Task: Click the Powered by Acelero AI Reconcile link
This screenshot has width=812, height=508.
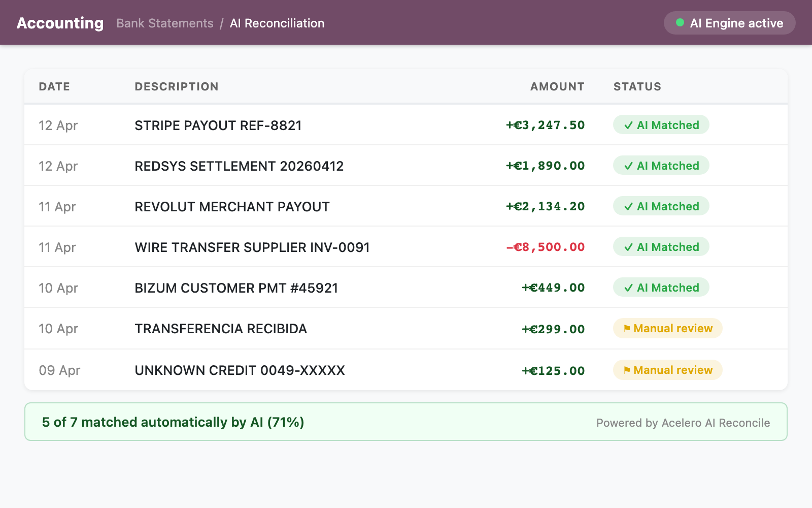Action: pos(683,422)
